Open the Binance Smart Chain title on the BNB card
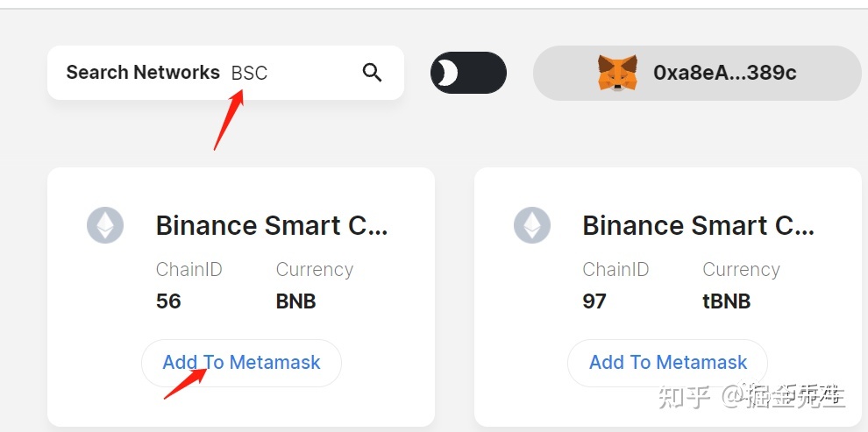 point(272,226)
